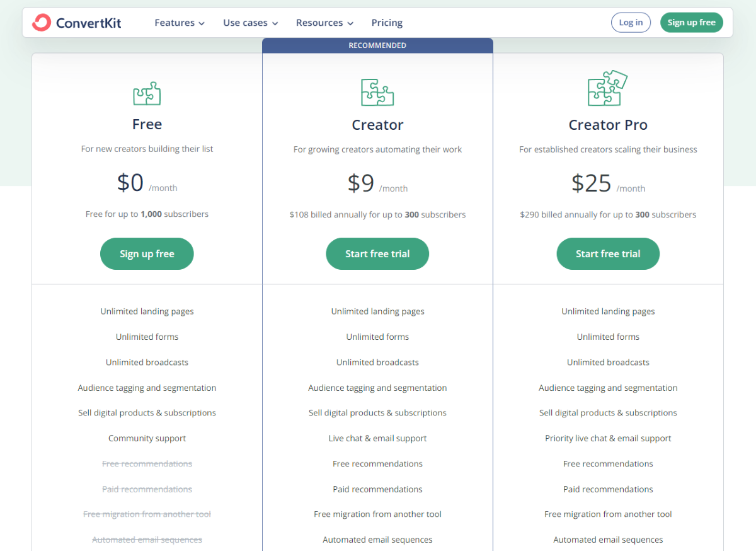
Task: Click the Creator Pro plan heading
Action: point(608,125)
